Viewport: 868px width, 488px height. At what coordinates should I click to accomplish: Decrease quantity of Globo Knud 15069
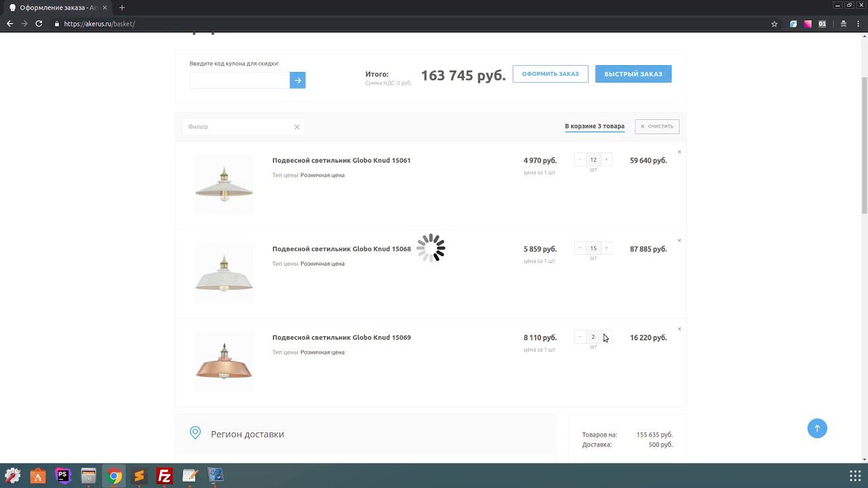pyautogui.click(x=580, y=337)
